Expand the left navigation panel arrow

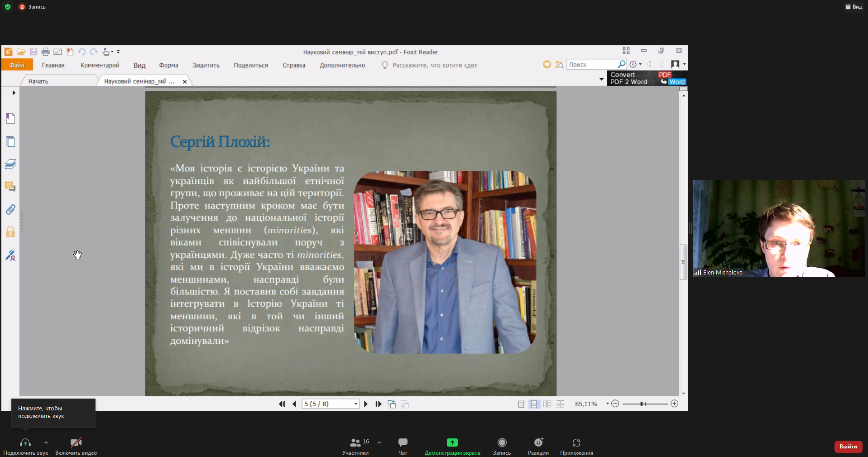pos(14,93)
